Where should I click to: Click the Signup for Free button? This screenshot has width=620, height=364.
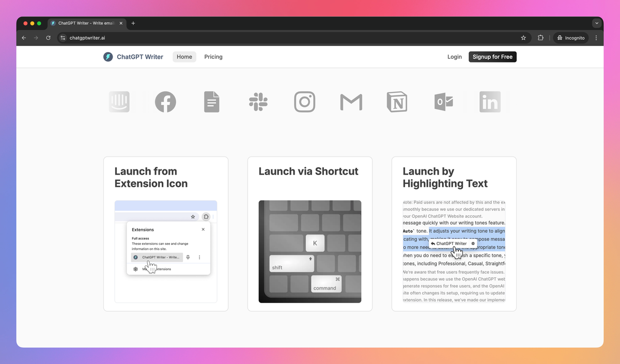492,57
